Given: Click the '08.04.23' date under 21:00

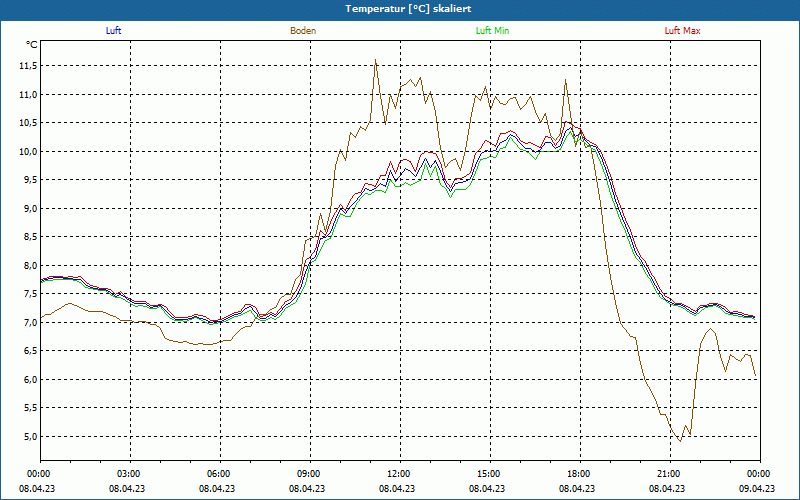Looking at the screenshot, I should pyautogui.click(x=667, y=488).
